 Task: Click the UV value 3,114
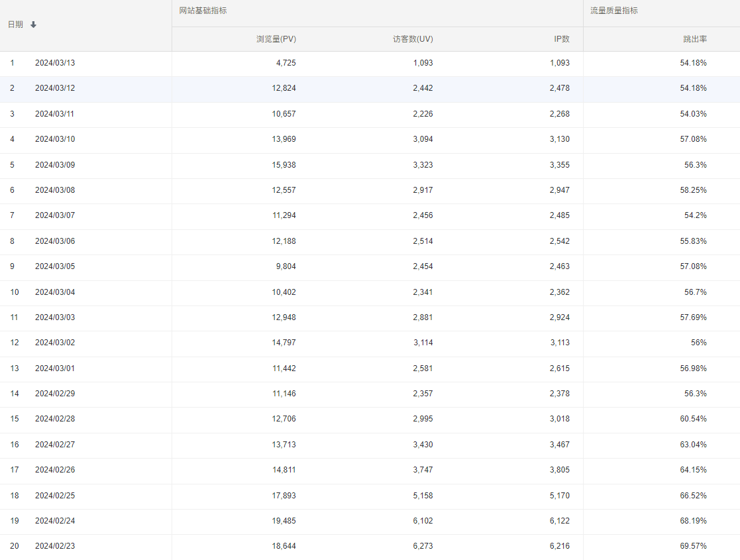pyautogui.click(x=422, y=343)
